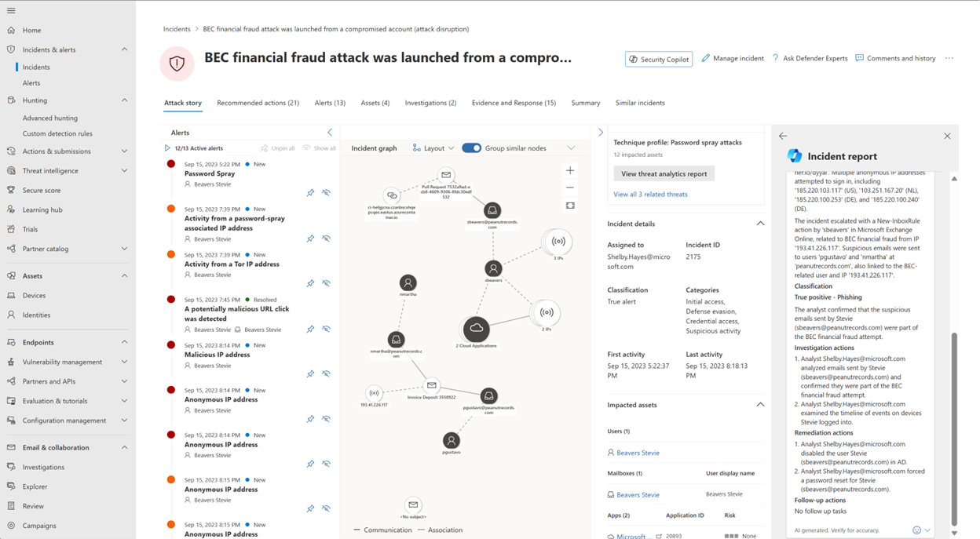980x539 pixels.
Task: Open the navigation hamburger menu
Action: [11, 10]
